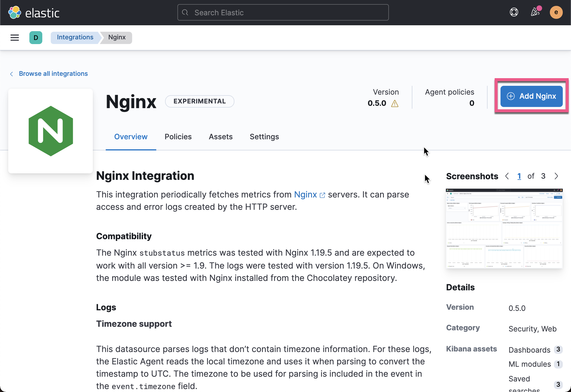
Task: Click the Kibana assets label
Action: [x=471, y=349]
